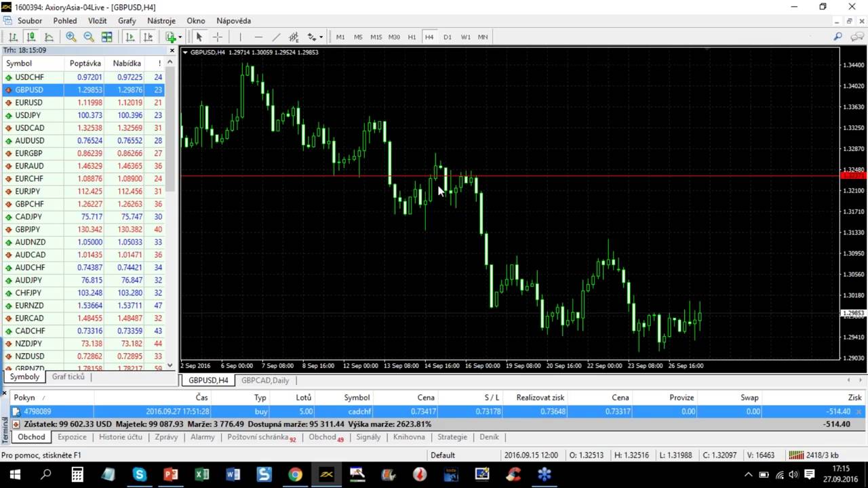Toggle the auto scroll chart icon
The image size is (868, 488).
[130, 37]
